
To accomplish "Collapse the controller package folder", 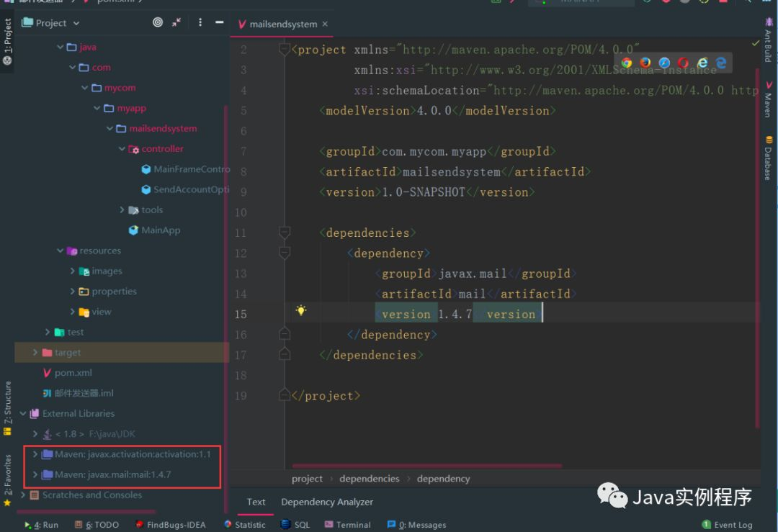I will coord(122,149).
